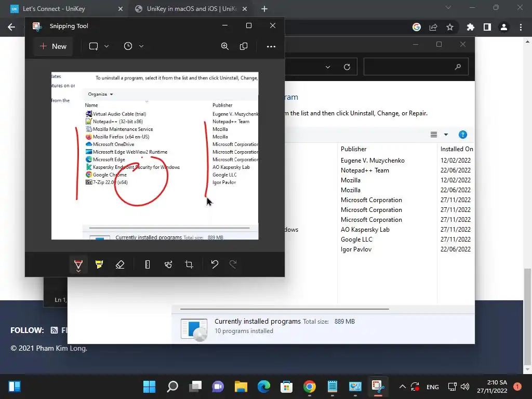Bookmark this page with the star icon
Viewport: 532px width, 399px height.
pyautogui.click(x=450, y=27)
